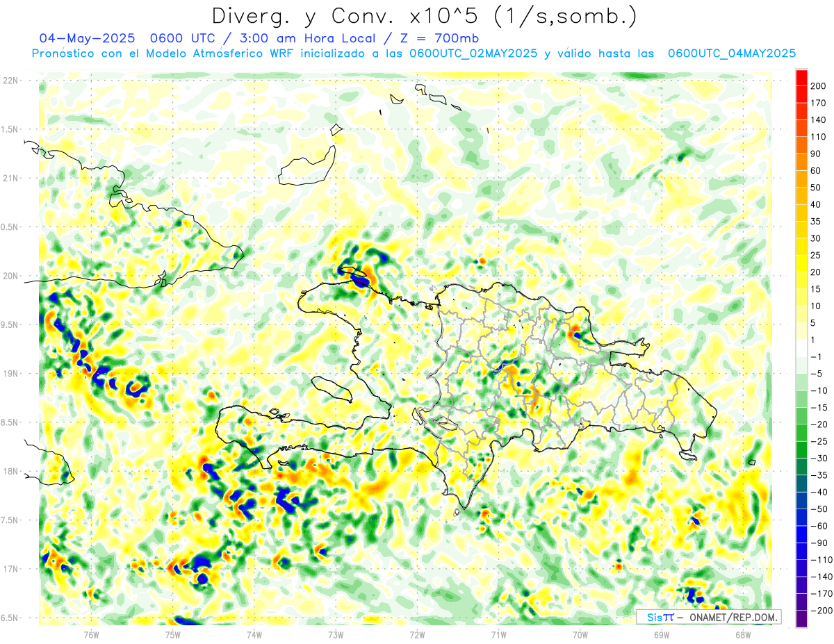Click the '50' colorbar label
834x644 pixels.
click(817, 188)
